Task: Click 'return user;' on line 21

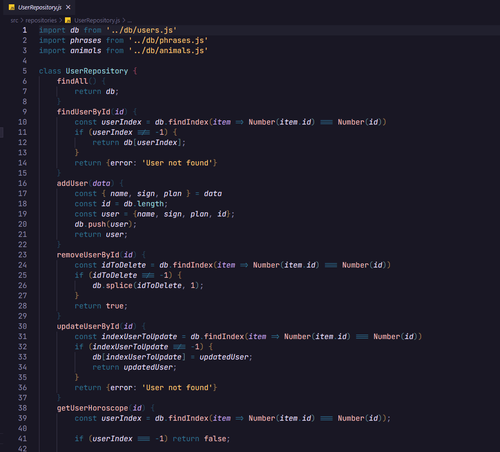Action: click(x=101, y=234)
